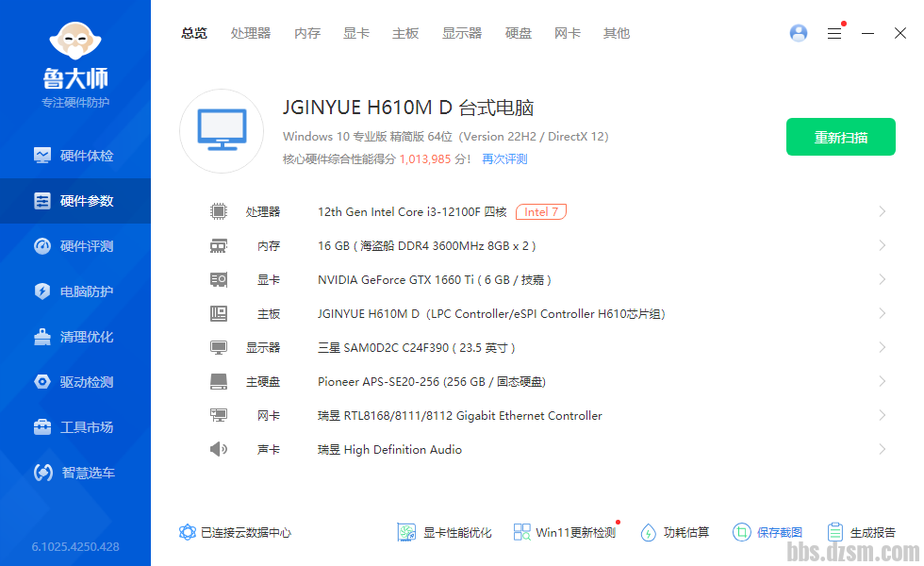Click the green 重新扫描 rescan button
Viewport: 924px width, 566px height.
tap(840, 137)
